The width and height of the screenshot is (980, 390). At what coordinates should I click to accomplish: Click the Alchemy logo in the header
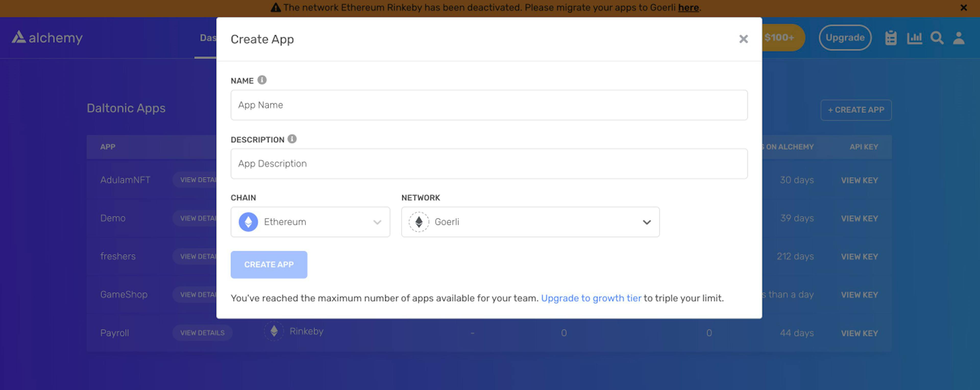[47, 37]
